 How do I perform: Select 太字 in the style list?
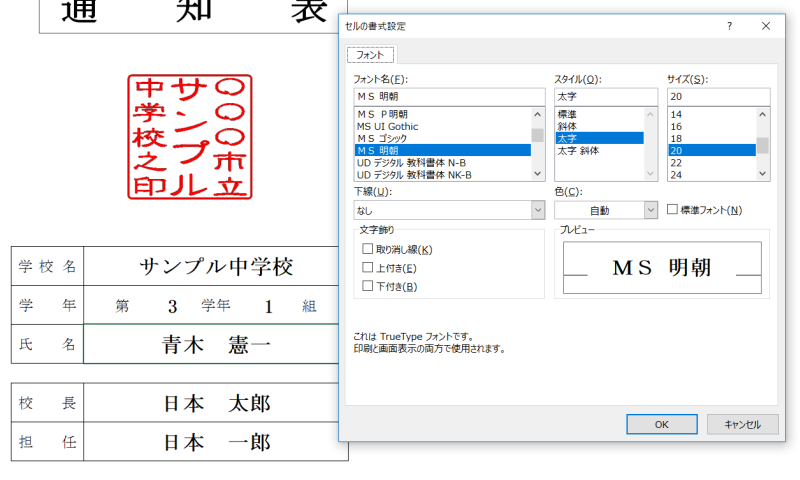pyautogui.click(x=599, y=138)
